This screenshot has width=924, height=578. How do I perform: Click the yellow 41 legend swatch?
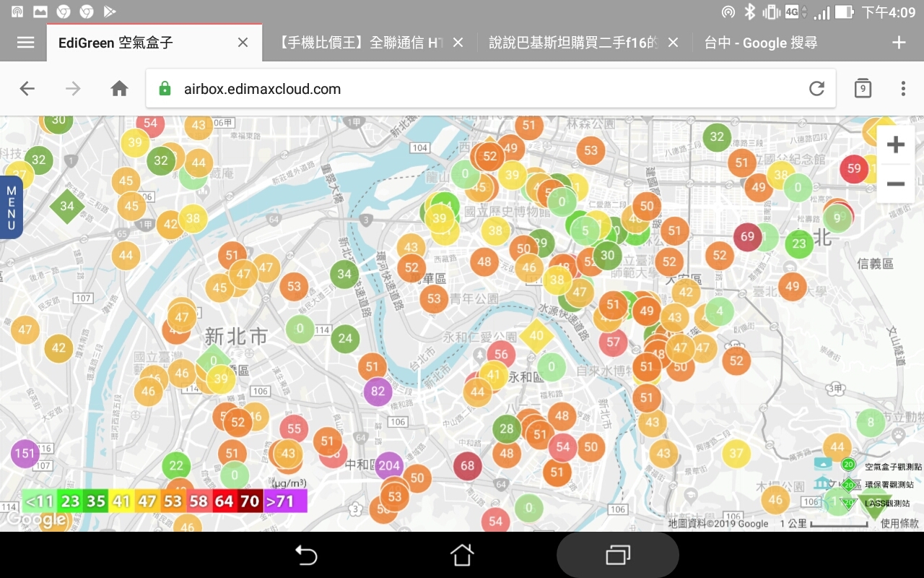coord(121,501)
